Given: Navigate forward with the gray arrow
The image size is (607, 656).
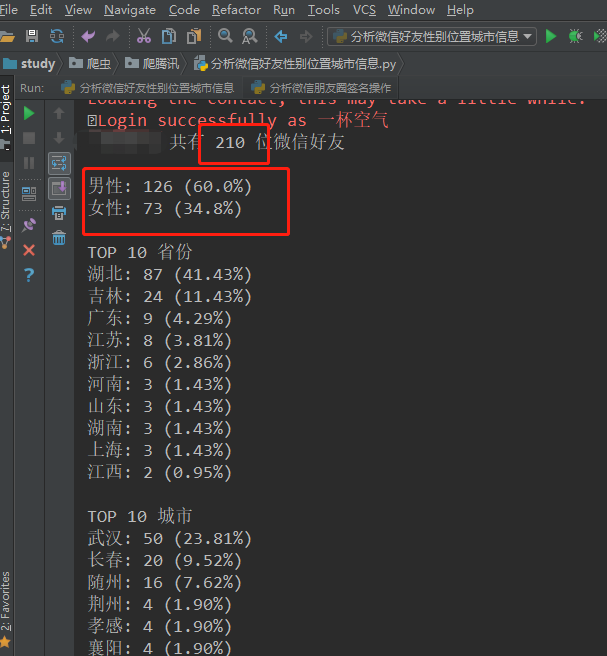Looking at the screenshot, I should (306, 36).
